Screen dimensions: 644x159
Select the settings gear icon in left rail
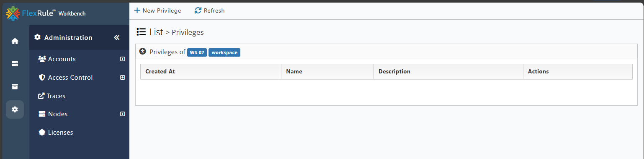(x=15, y=109)
